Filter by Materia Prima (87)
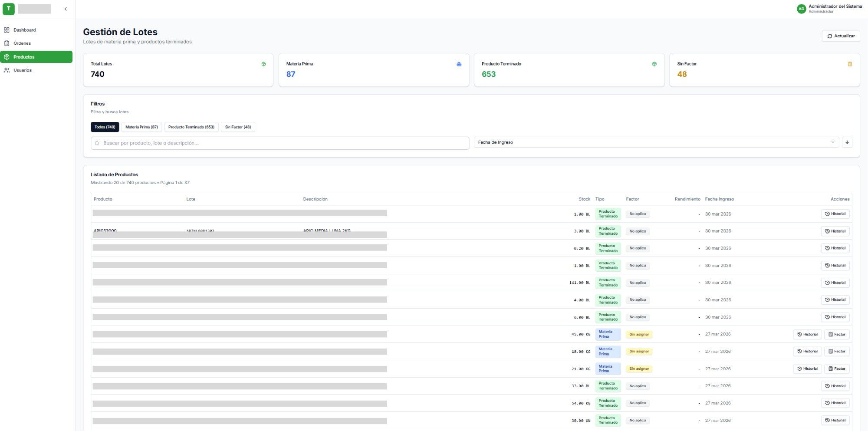 pos(141,127)
